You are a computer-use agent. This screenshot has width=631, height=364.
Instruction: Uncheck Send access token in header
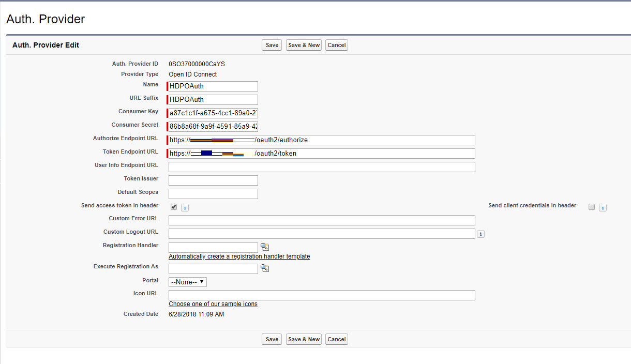pyautogui.click(x=173, y=206)
